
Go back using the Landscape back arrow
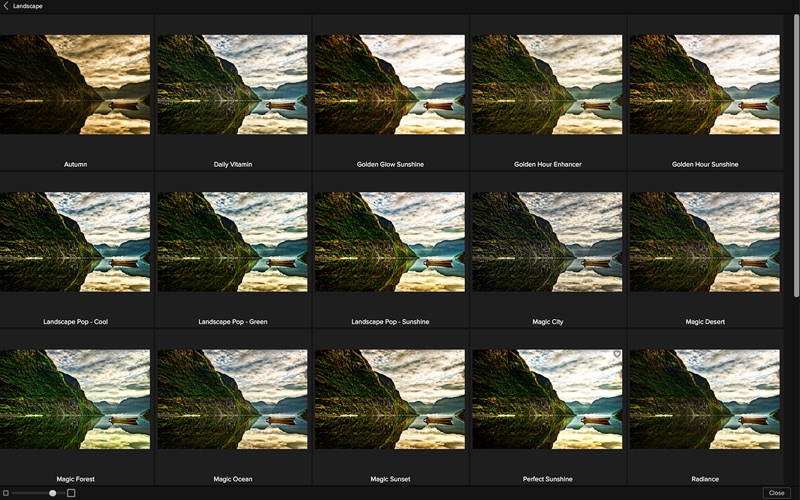[6, 6]
